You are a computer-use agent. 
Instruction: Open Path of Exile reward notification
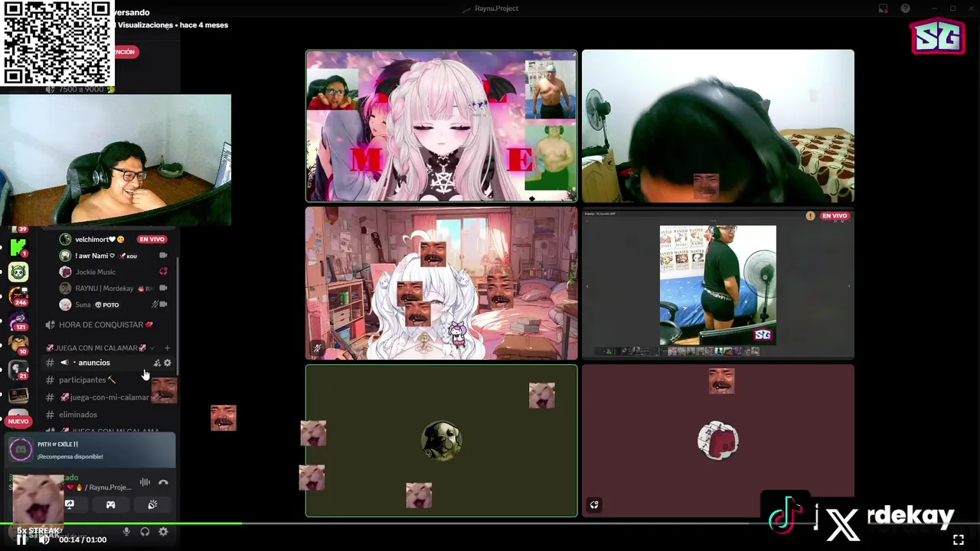[x=91, y=450]
